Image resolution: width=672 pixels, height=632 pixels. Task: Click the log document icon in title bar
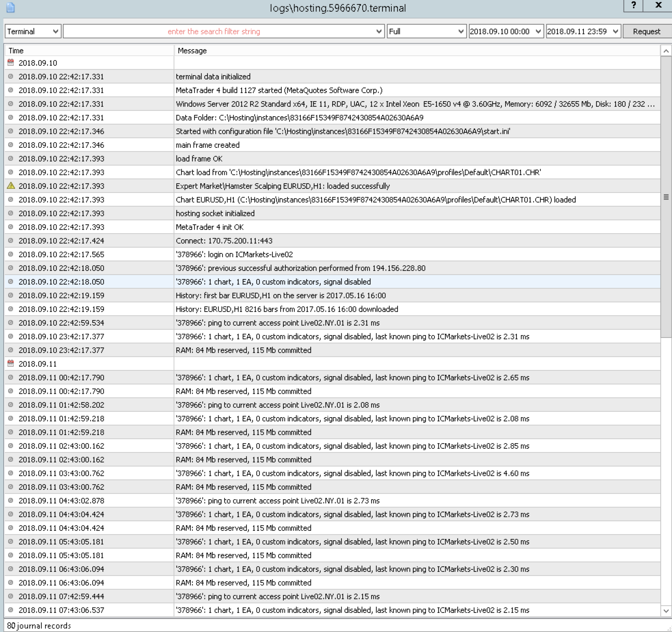(x=11, y=8)
